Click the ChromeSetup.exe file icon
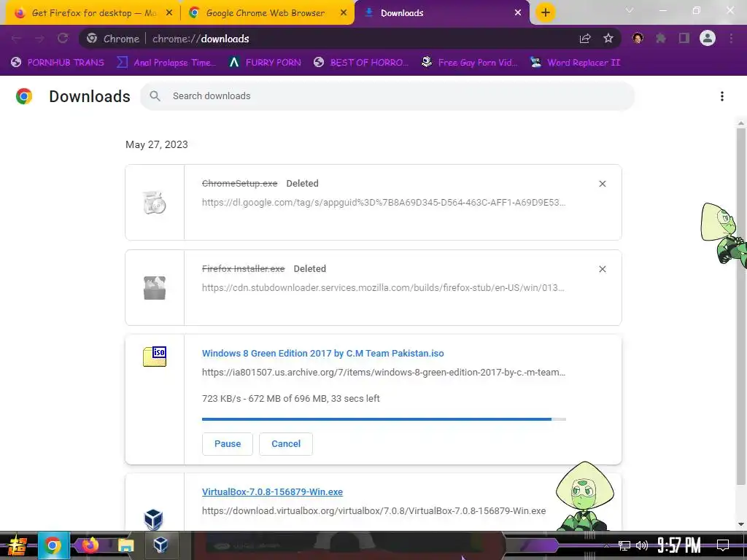The image size is (747, 560). pyautogui.click(x=155, y=203)
